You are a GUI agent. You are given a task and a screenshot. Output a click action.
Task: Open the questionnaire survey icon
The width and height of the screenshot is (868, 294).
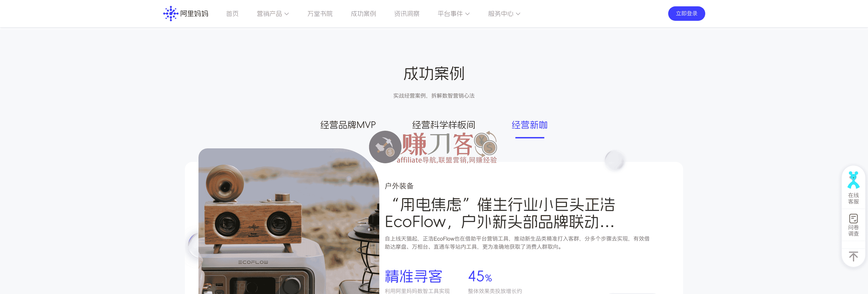pos(853,218)
